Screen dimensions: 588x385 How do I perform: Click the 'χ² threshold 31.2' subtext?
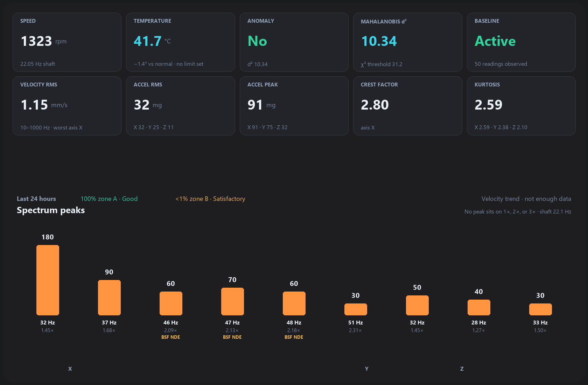381,64
